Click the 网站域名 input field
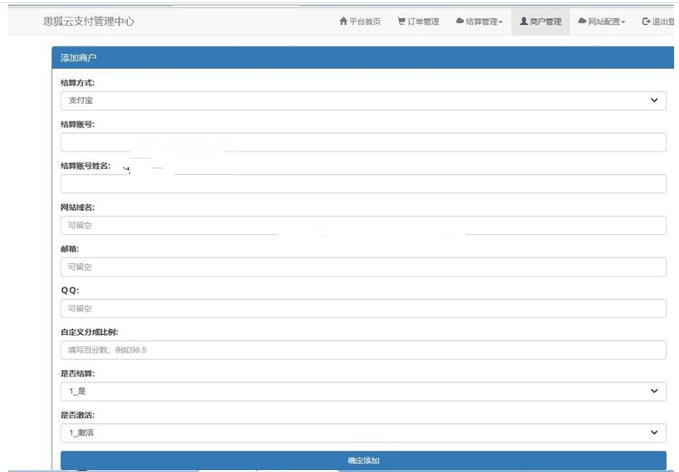The height and width of the screenshot is (472, 679). pos(363,225)
